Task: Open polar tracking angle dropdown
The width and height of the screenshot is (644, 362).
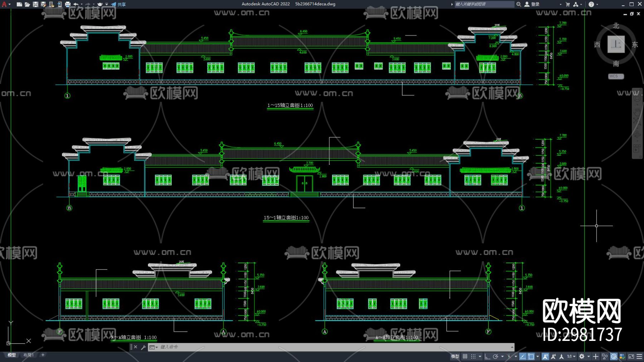Action: (502, 356)
